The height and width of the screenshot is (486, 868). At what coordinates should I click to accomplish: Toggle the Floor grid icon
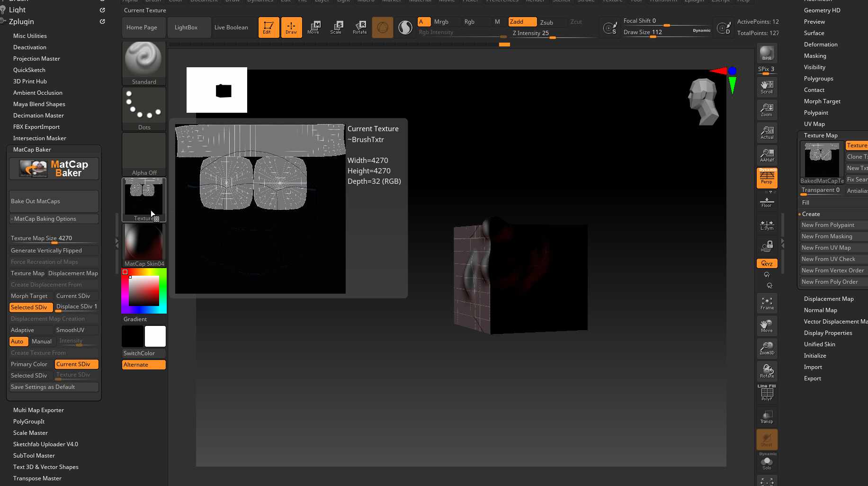tap(767, 202)
